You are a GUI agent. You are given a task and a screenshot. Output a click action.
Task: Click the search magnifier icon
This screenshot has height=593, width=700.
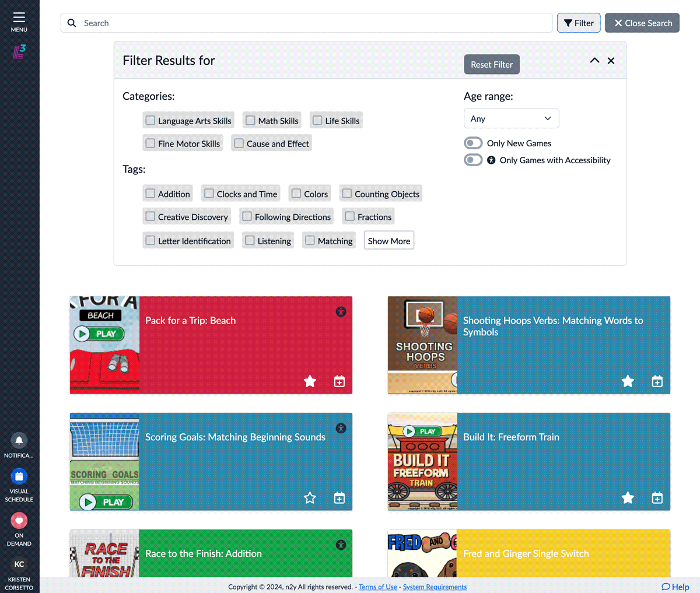tap(72, 23)
